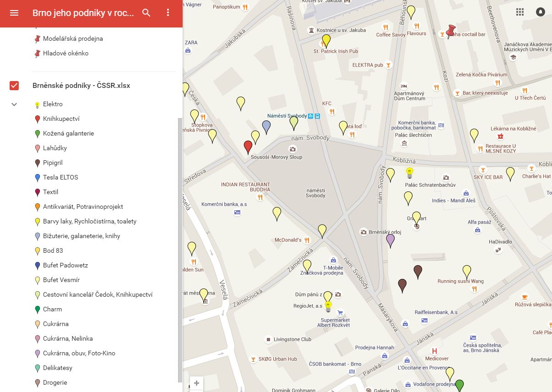
Task: Click the map title Brno jeho podniky
Action: [83, 13]
